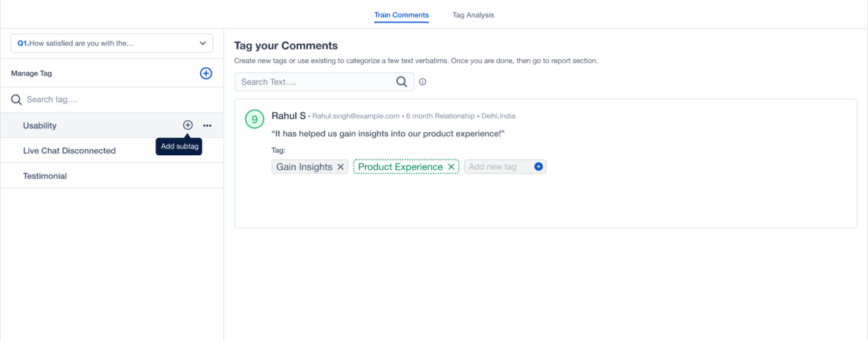Image resolution: width=868 pixels, height=340 pixels.
Task: Click blue plus in Add new tag field
Action: click(539, 167)
